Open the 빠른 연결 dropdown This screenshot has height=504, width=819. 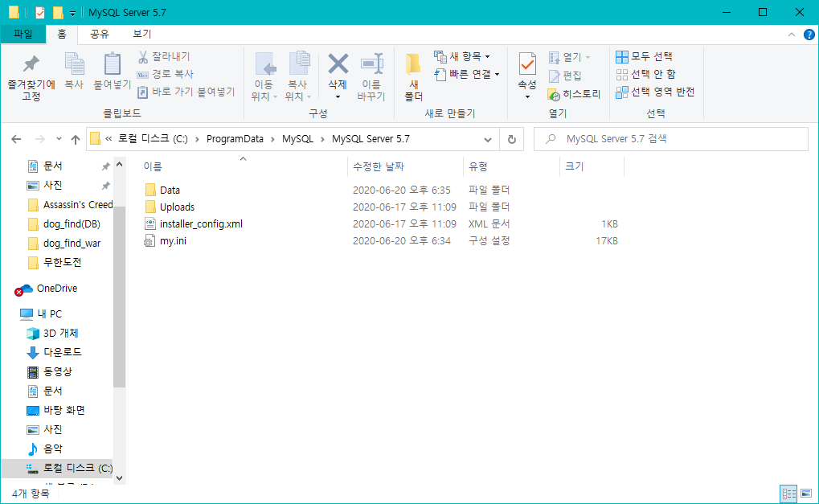pyautogui.click(x=467, y=74)
